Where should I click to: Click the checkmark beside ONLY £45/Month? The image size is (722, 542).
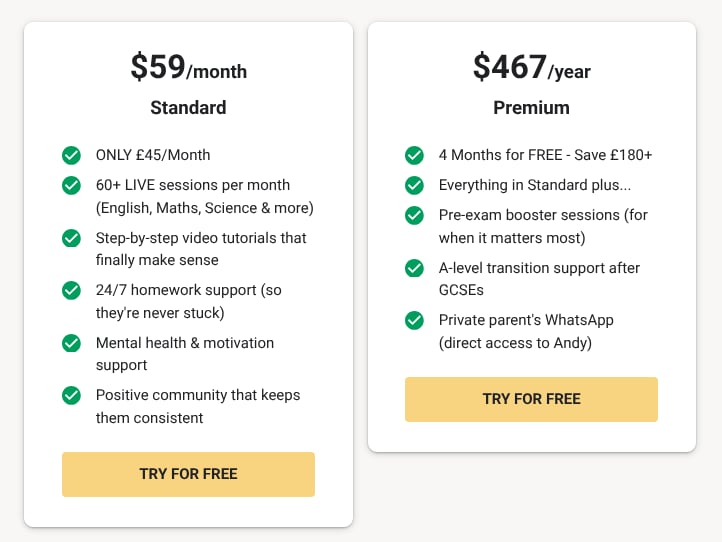click(71, 155)
